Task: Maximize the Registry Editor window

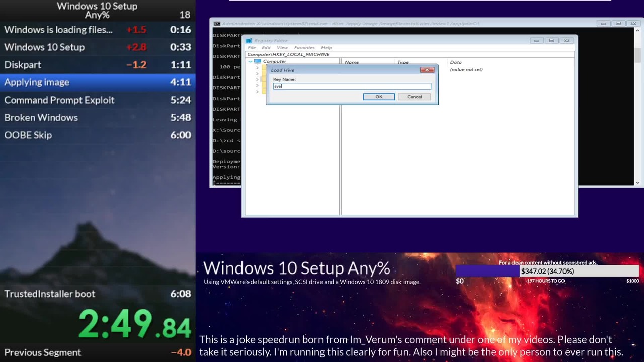Action: (551, 41)
